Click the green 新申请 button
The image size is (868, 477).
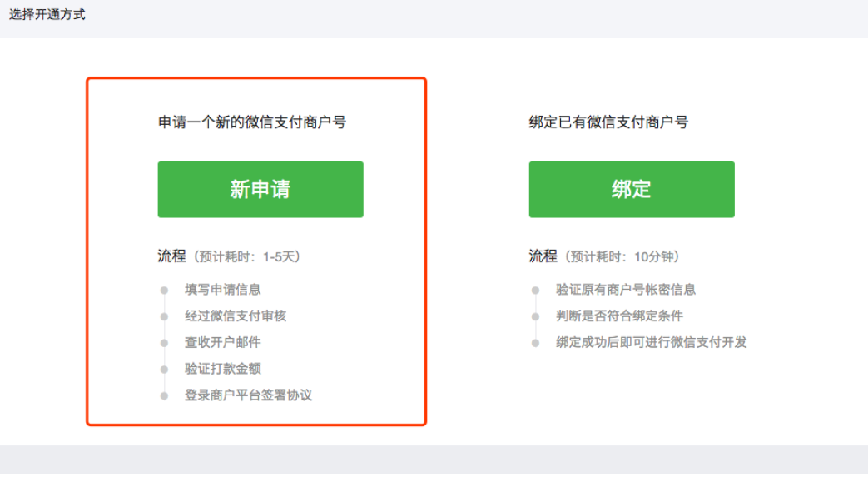(x=260, y=190)
